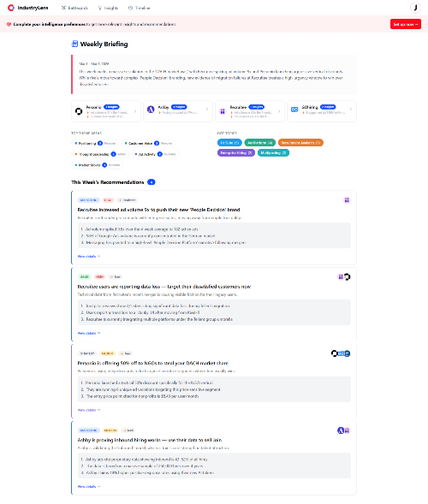Click the IndustryLens logo icon

point(11,8)
